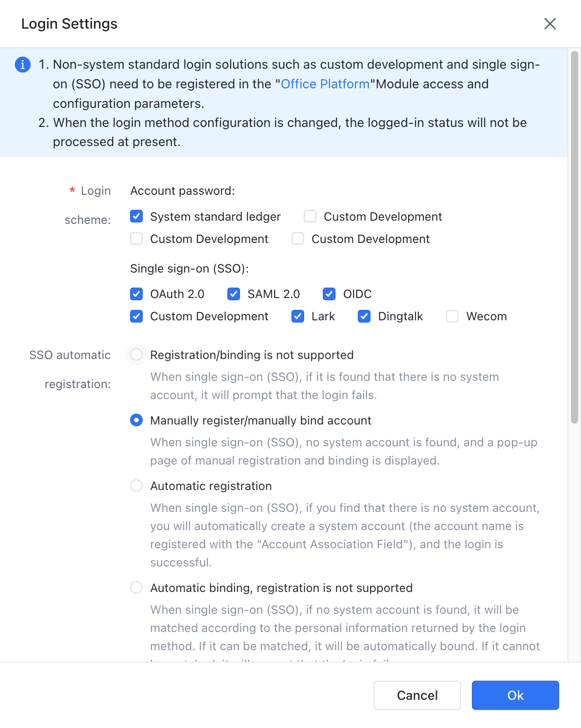Disable OAuth 2.0 single sign-on

pyautogui.click(x=136, y=294)
